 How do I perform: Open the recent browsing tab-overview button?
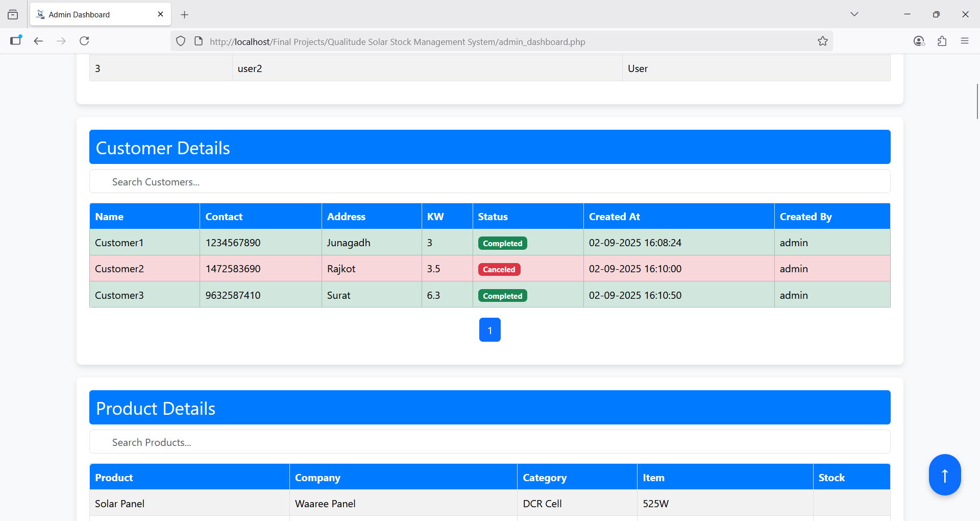(x=13, y=15)
